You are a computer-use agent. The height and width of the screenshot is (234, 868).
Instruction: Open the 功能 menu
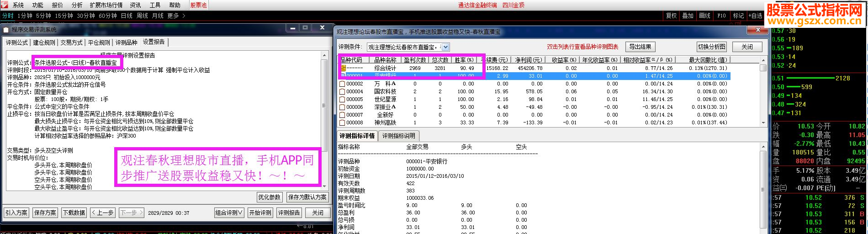click(x=38, y=5)
